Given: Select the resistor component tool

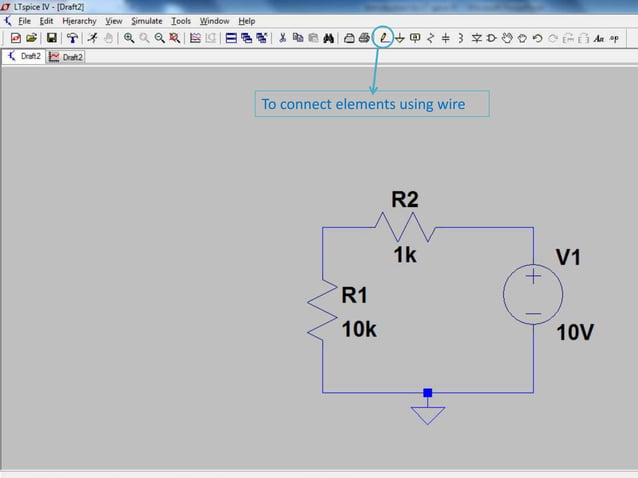Looking at the screenshot, I should coord(430,38).
